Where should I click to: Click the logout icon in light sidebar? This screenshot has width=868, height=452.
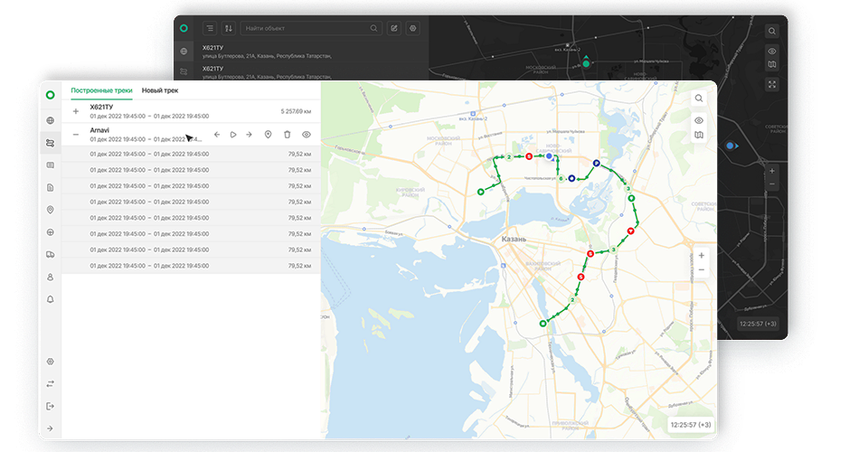(51, 406)
